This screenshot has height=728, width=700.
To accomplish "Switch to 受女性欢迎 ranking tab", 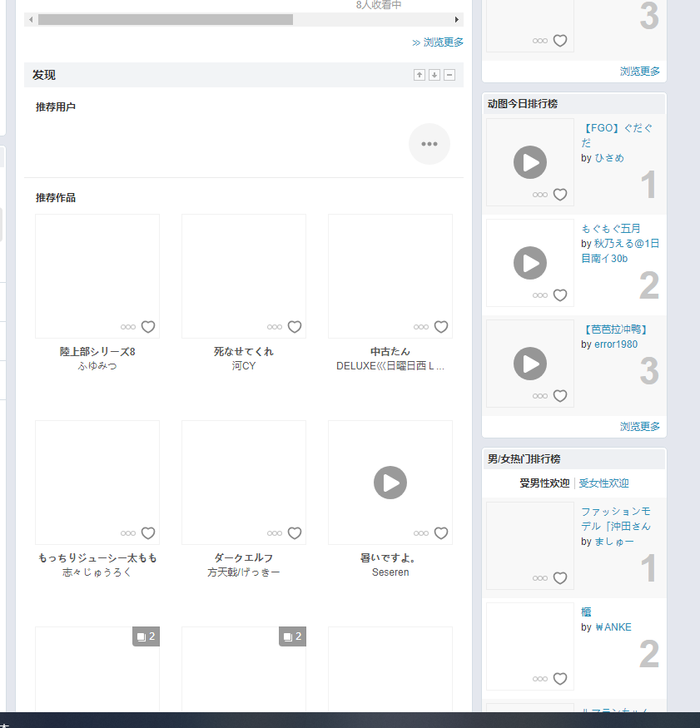I will (603, 483).
